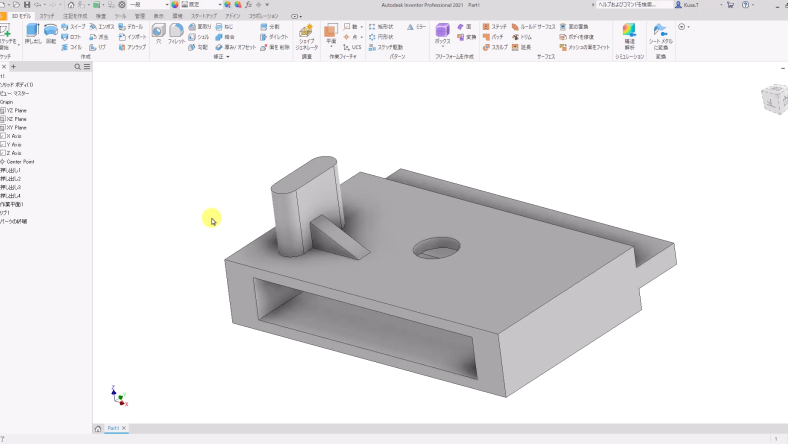Click the シェイプ ジェネレータ icon

[x=307, y=36]
